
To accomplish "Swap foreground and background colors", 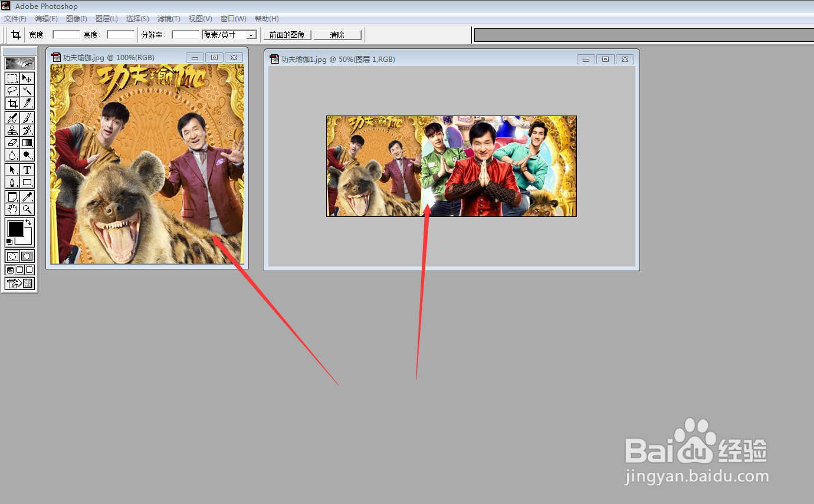I will point(28,222).
